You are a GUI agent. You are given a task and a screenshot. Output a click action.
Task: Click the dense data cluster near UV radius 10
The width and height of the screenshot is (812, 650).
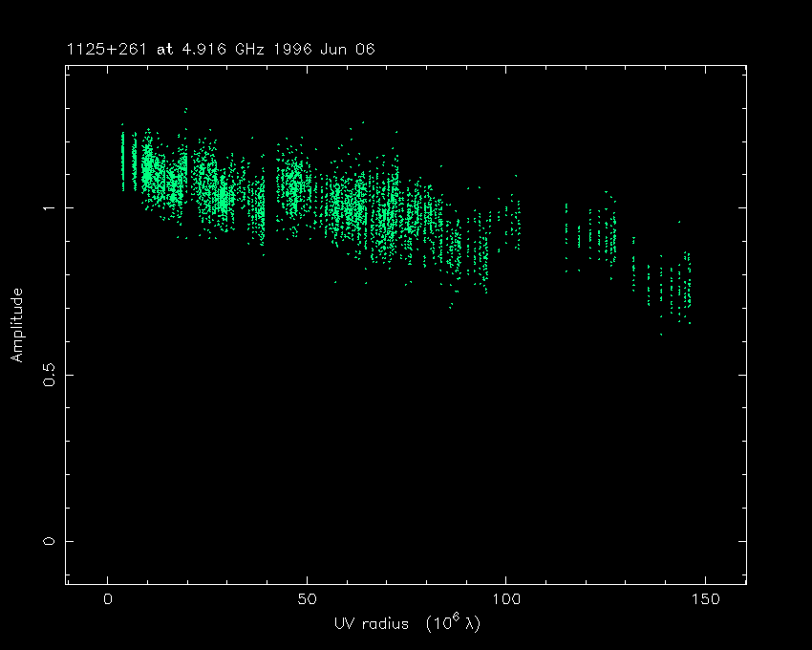148,172
